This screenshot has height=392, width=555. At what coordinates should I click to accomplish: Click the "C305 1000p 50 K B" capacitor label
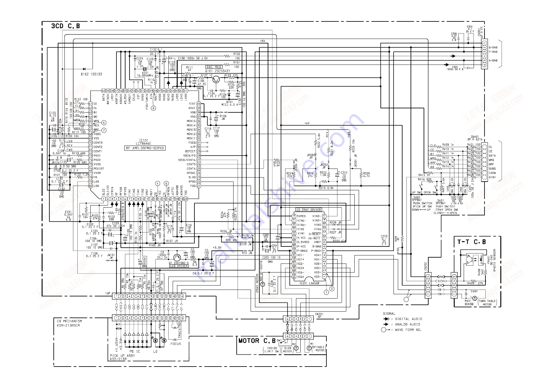pyautogui.click(x=455, y=68)
